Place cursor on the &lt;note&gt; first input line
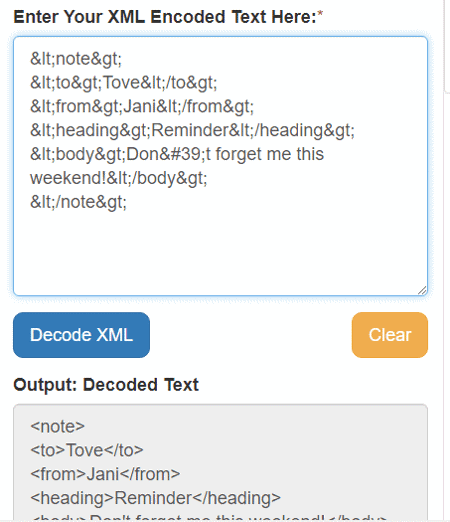 point(76,59)
